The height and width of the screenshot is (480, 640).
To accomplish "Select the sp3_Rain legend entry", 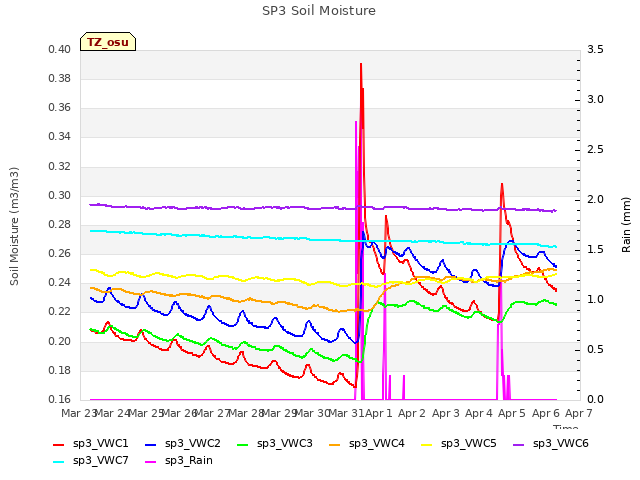I will [179, 461].
